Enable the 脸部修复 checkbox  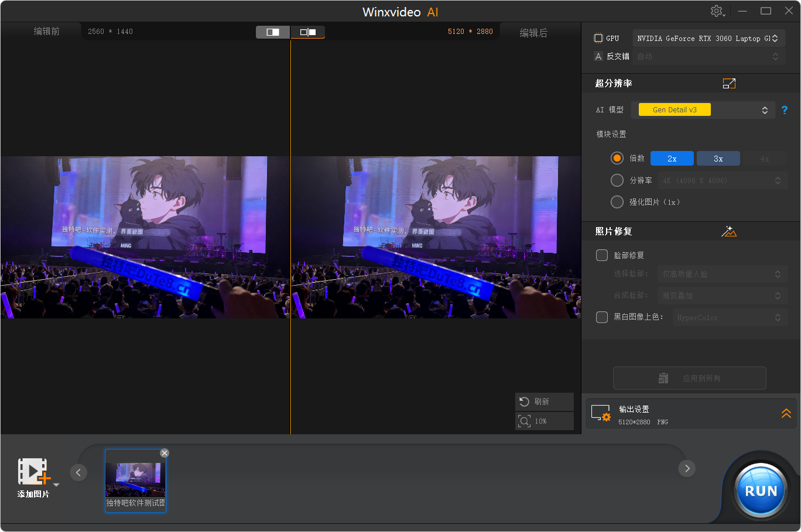(x=602, y=255)
